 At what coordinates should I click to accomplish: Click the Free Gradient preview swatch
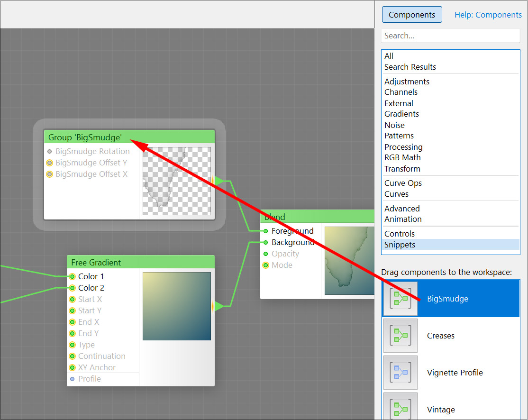click(177, 306)
